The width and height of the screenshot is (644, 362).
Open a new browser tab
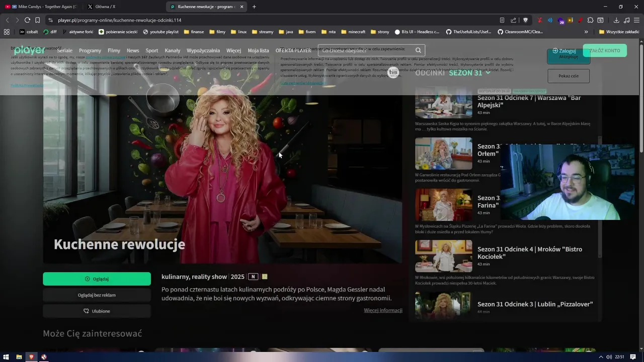click(x=254, y=7)
